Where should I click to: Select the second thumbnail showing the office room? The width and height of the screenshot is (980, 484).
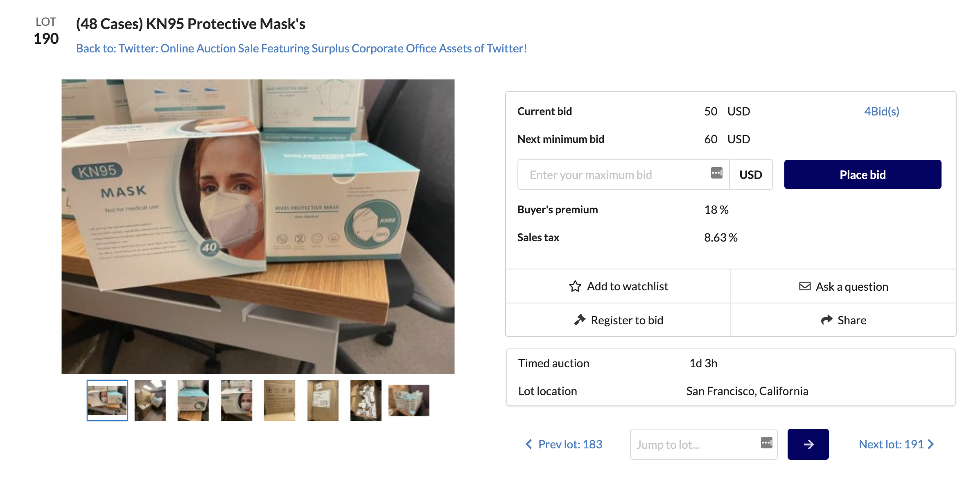pyautogui.click(x=150, y=400)
